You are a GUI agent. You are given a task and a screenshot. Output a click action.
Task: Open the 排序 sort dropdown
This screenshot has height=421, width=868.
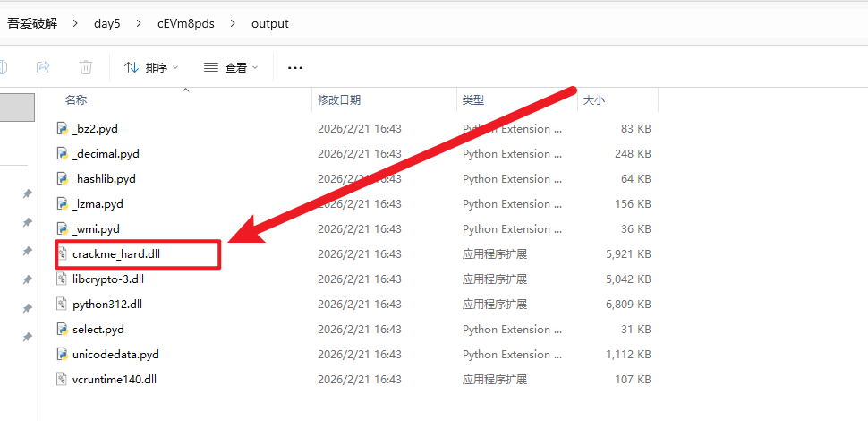(151, 67)
